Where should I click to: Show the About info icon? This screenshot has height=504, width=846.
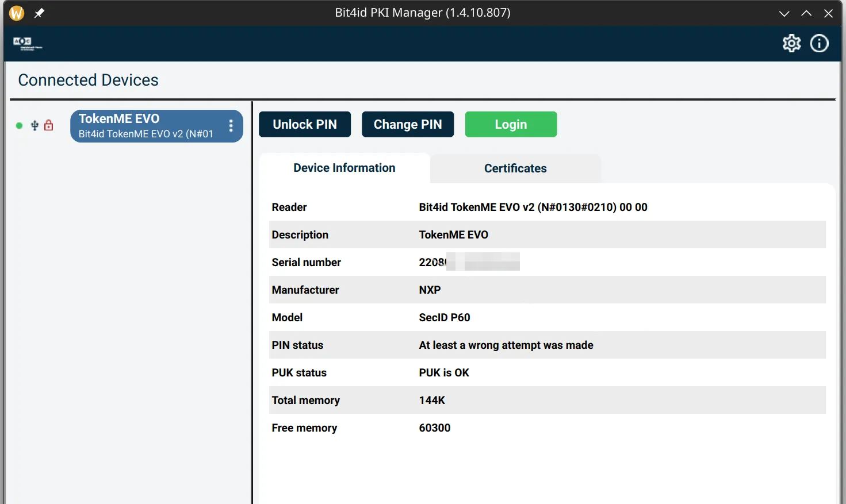point(819,43)
